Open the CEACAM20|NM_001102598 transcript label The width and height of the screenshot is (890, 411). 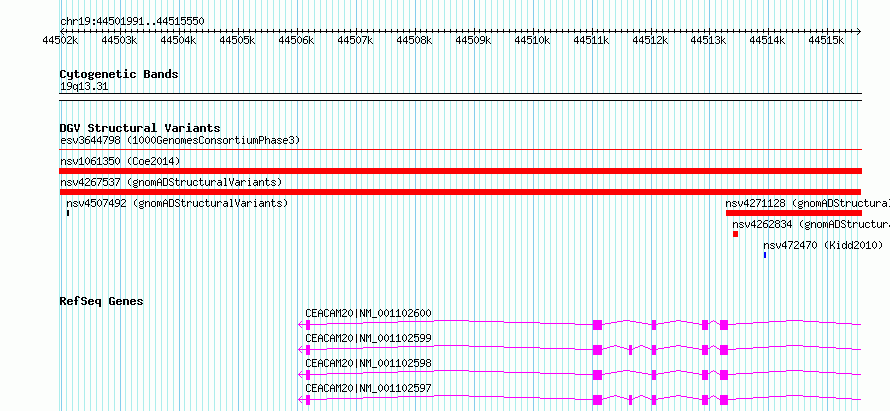[368, 363]
